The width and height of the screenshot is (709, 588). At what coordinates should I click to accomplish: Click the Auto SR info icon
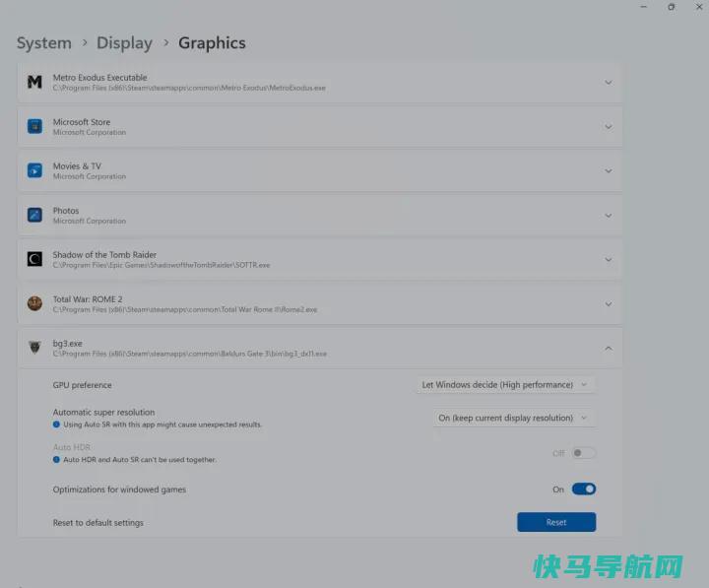(x=56, y=425)
